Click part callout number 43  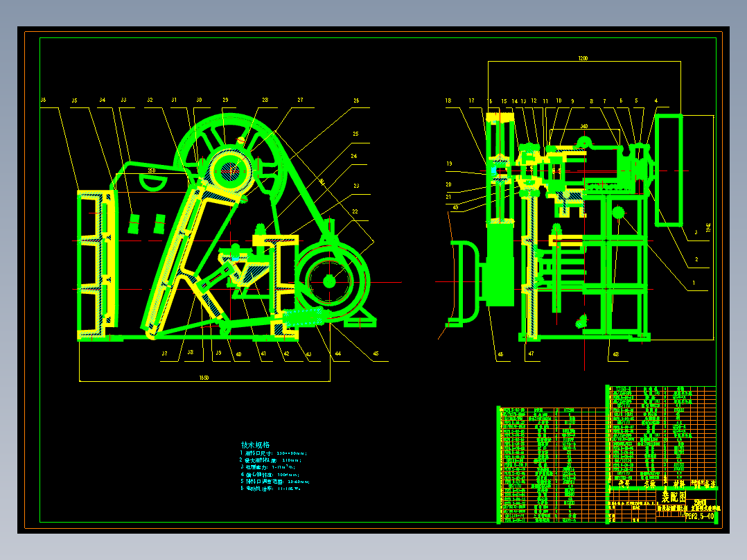[309, 354]
